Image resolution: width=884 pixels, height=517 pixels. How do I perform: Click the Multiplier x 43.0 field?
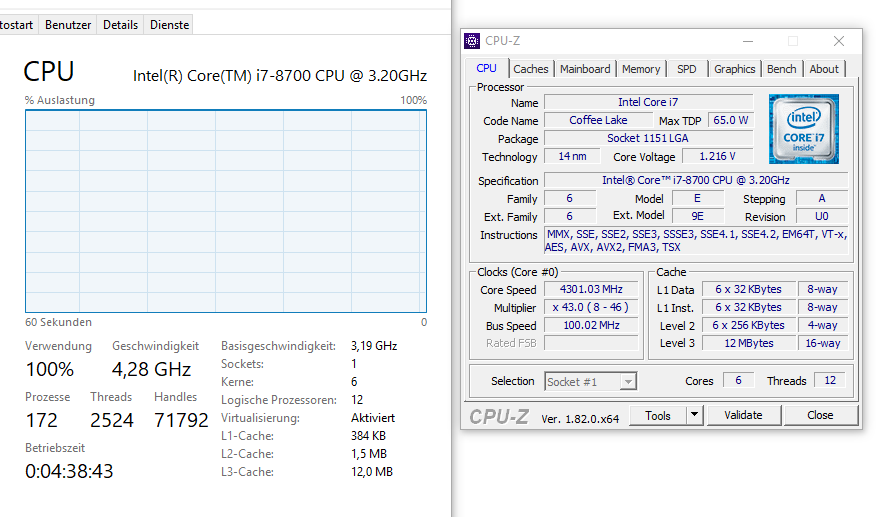591,307
